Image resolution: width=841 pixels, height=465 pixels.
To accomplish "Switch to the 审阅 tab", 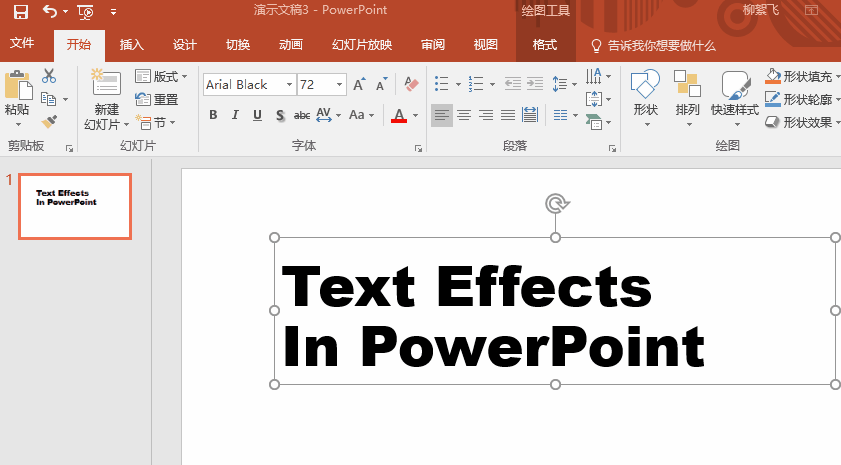I will point(433,45).
